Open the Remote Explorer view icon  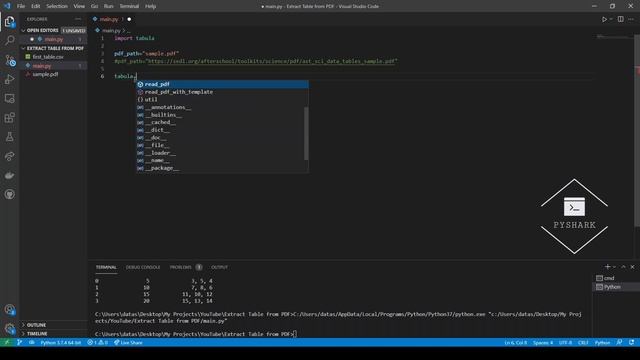pyautogui.click(x=9, y=98)
